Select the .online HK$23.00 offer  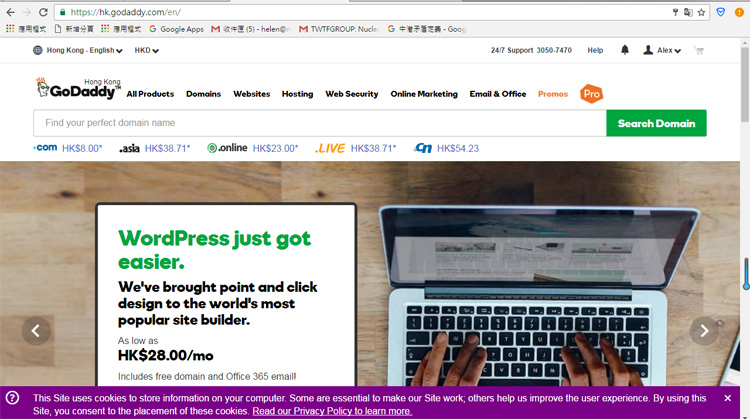pyautogui.click(x=253, y=148)
